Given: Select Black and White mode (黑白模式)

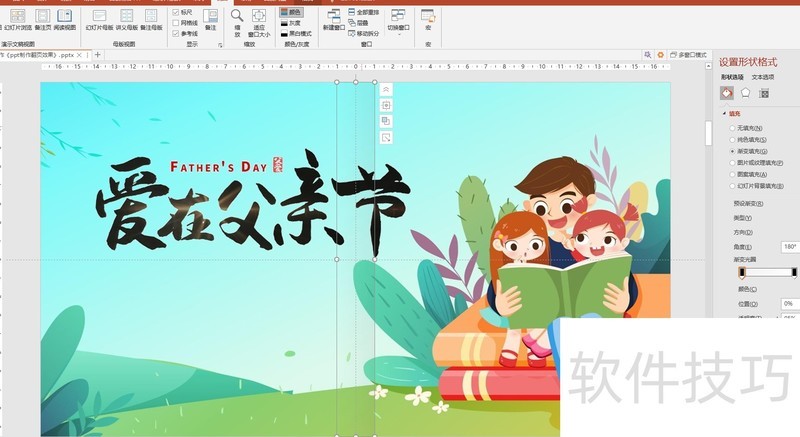Looking at the screenshot, I should pos(296,34).
